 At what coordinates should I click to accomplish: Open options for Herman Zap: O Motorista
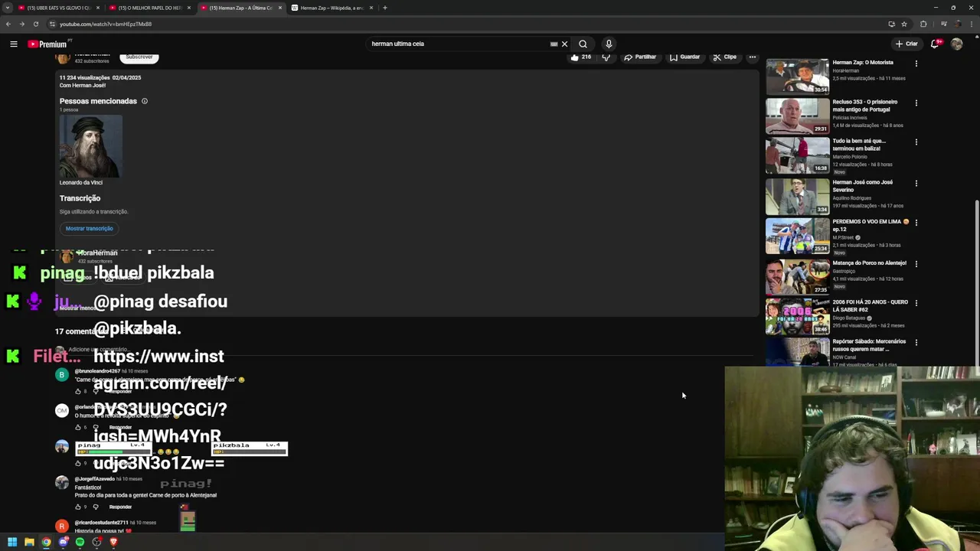pos(916,64)
